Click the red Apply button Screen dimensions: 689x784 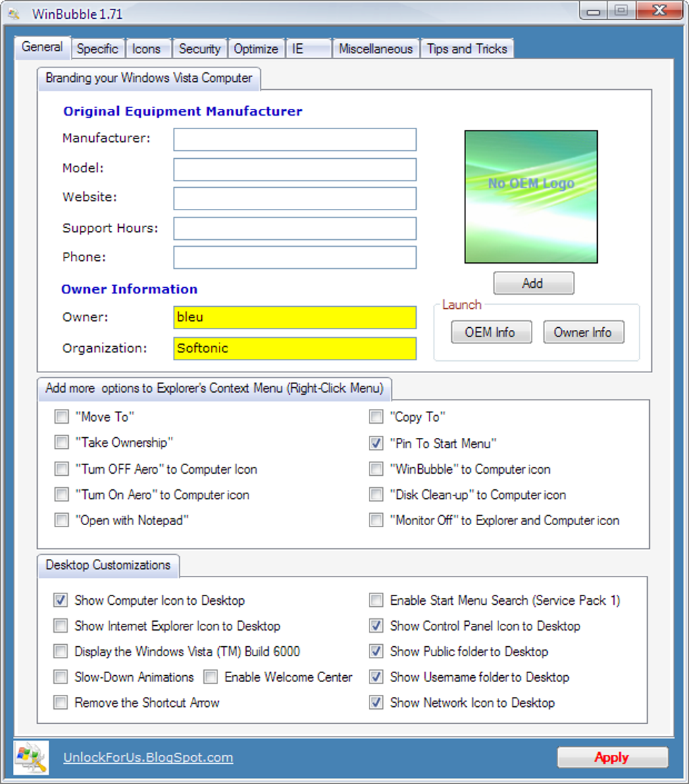613,758
